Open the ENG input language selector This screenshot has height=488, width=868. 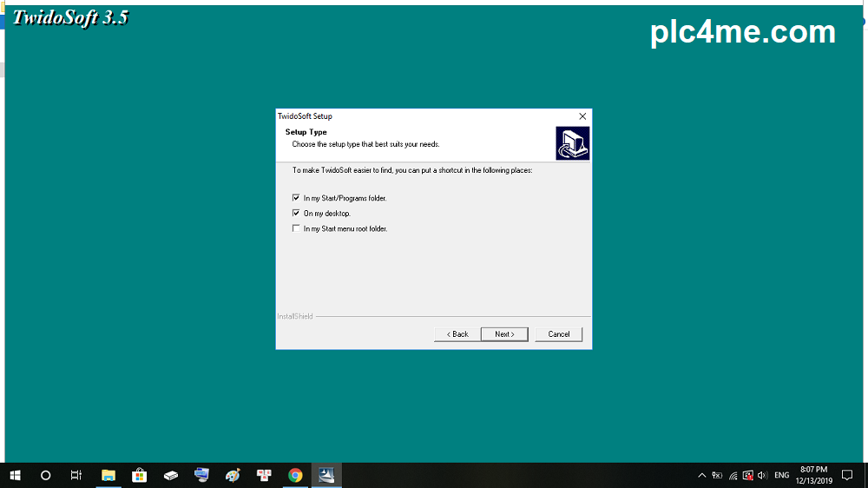(x=782, y=475)
